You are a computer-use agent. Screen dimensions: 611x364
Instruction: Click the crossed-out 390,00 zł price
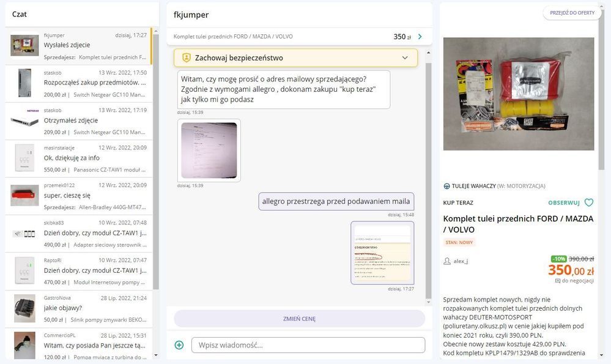coord(581,259)
